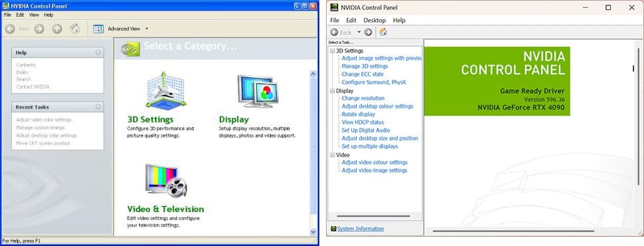Open Edit menu in new Control Panel window

(351, 20)
